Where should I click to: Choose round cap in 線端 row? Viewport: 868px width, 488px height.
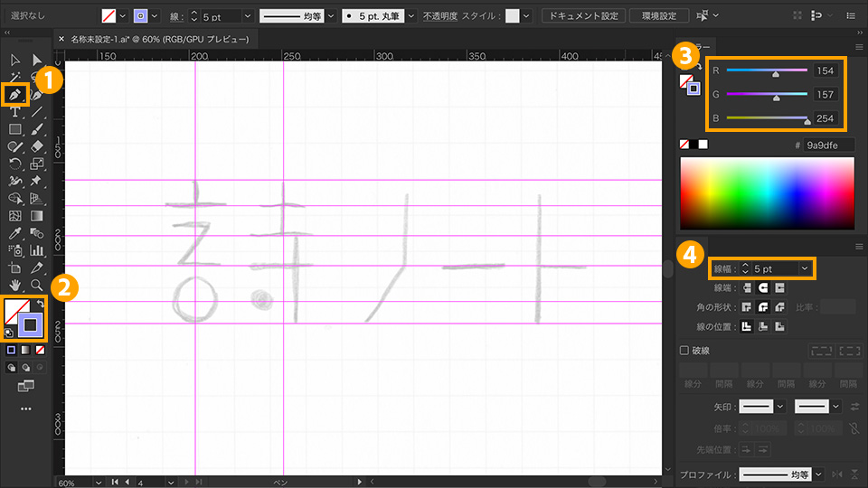click(763, 287)
